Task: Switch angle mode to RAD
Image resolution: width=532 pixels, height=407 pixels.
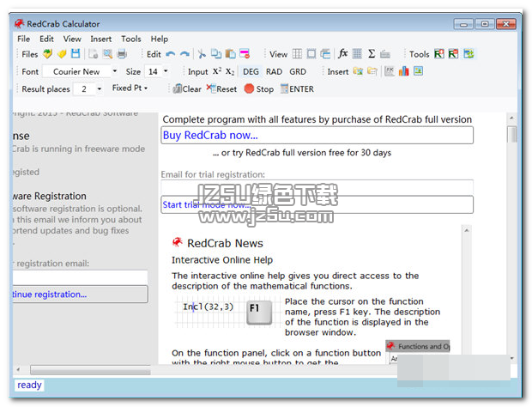Action: [x=274, y=71]
